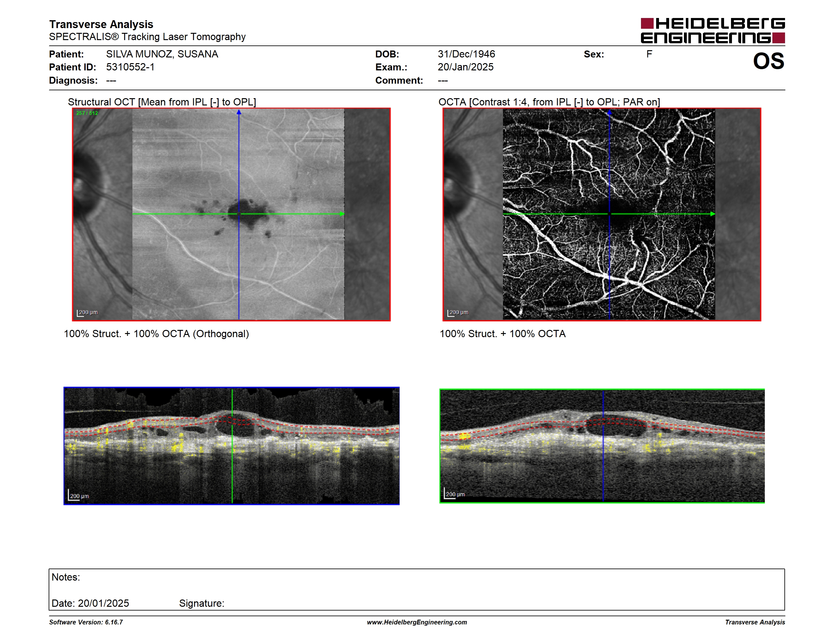The image size is (834, 644).
Task: Click '100% Struct. + 100% OCTA (Orthogonal)' label
Action: coord(156,334)
